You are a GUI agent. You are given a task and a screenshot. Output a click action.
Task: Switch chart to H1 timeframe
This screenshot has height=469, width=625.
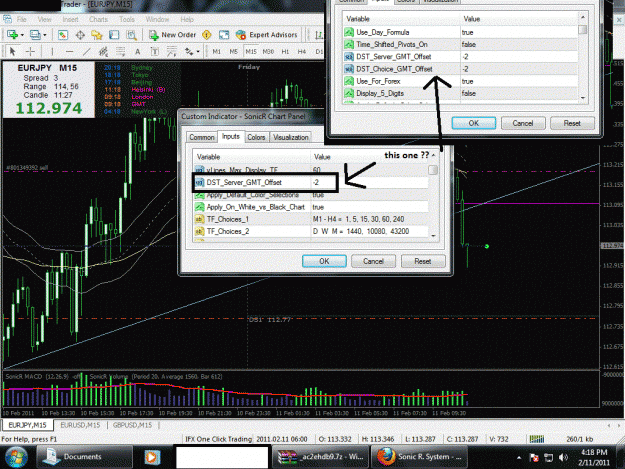(285, 51)
